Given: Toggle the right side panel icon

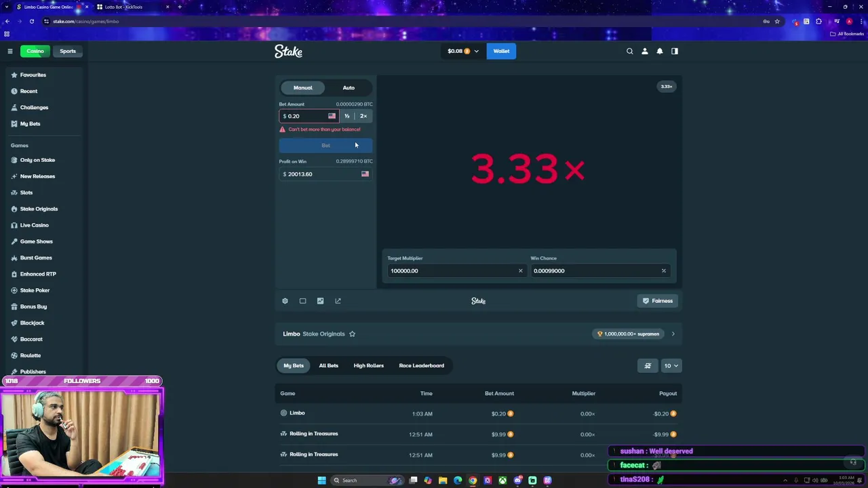Looking at the screenshot, I should 674,51.
